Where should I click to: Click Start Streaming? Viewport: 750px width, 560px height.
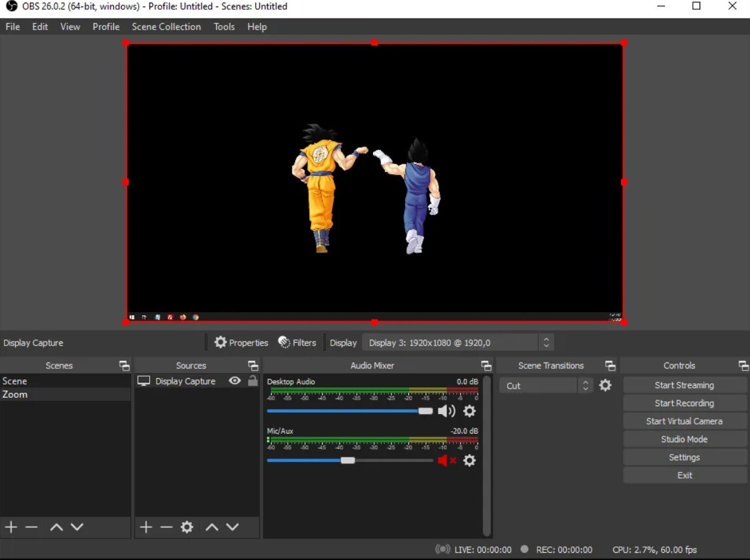coord(685,385)
